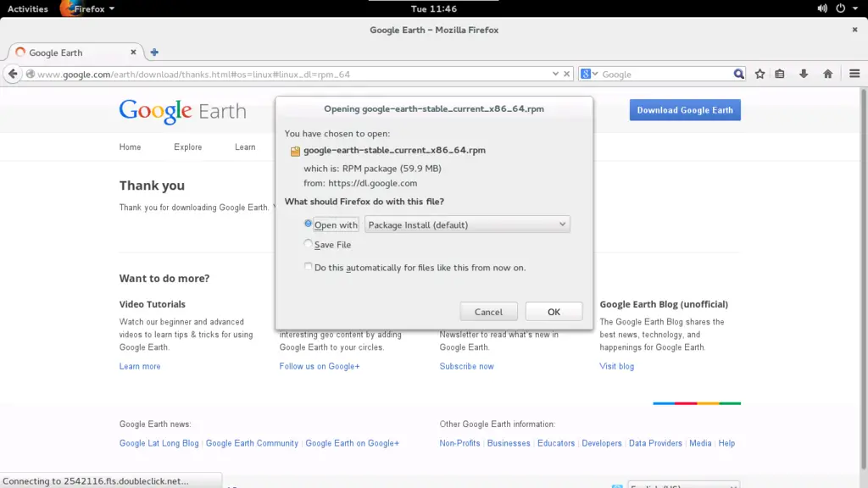Select the Open with radio button
The height and width of the screenshot is (488, 868).
[308, 224]
